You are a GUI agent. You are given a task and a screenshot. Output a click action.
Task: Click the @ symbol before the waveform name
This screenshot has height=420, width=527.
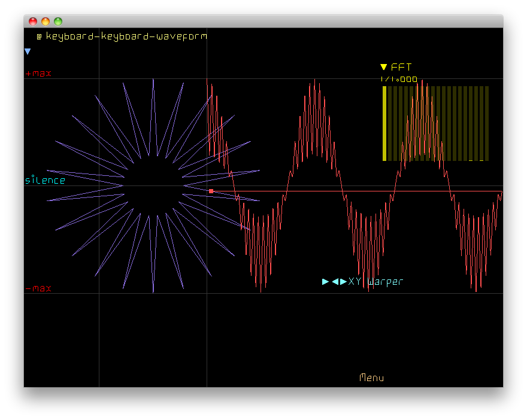coord(39,36)
